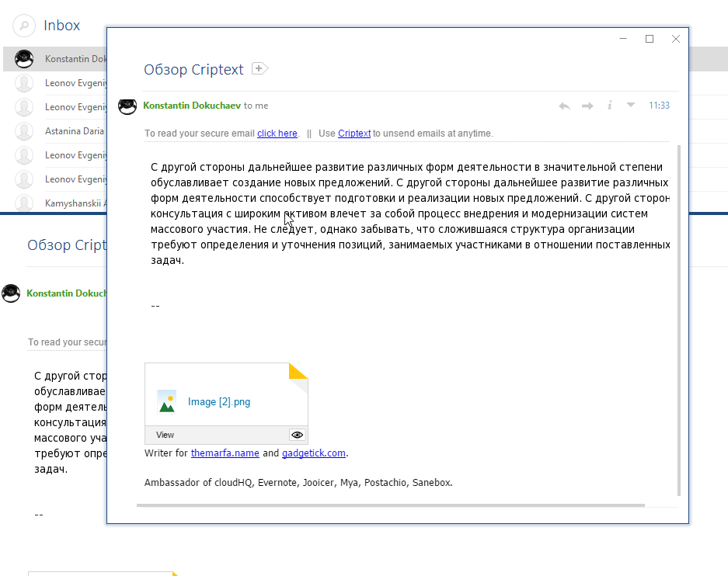
Task: Minimize the message popup window
Action: tap(623, 39)
